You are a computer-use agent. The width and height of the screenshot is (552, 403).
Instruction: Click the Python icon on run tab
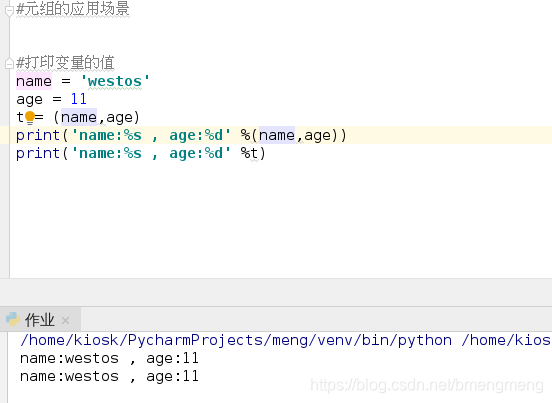coord(13,319)
